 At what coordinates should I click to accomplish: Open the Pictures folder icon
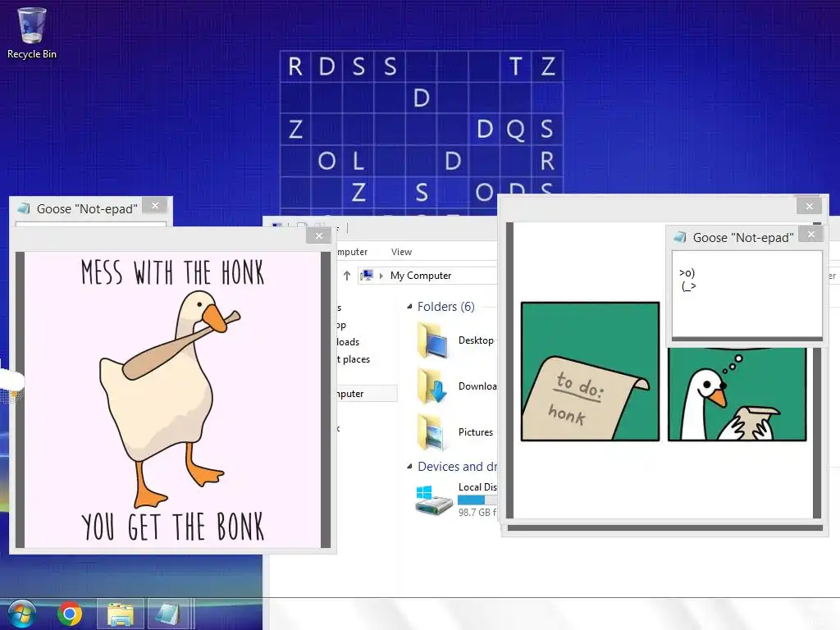click(x=432, y=432)
